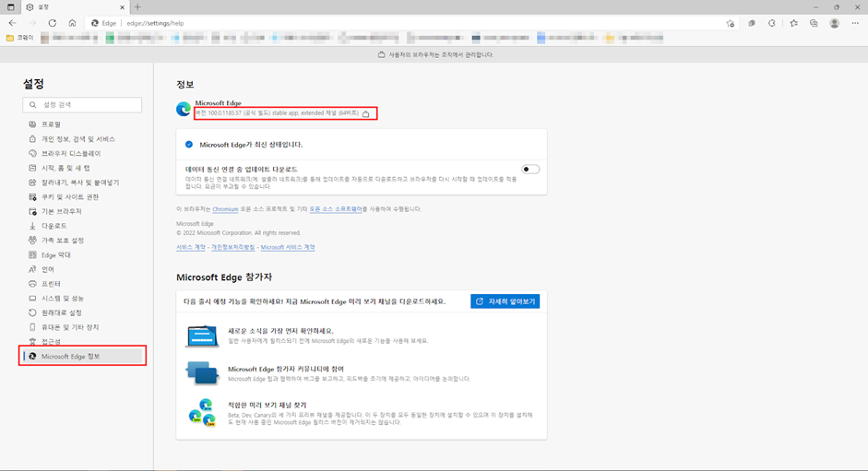868x471 pixels.
Task: Click '적합한 미리 보기 채널 찾기' heading
Action: point(267,406)
